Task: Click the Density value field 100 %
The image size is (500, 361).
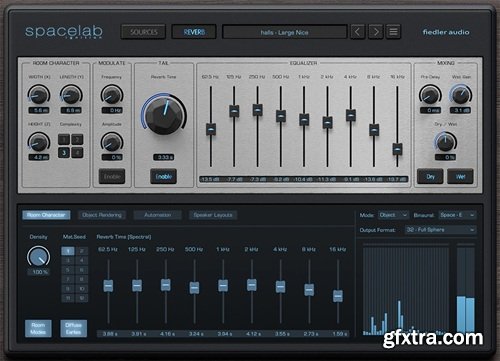Action: tap(39, 272)
